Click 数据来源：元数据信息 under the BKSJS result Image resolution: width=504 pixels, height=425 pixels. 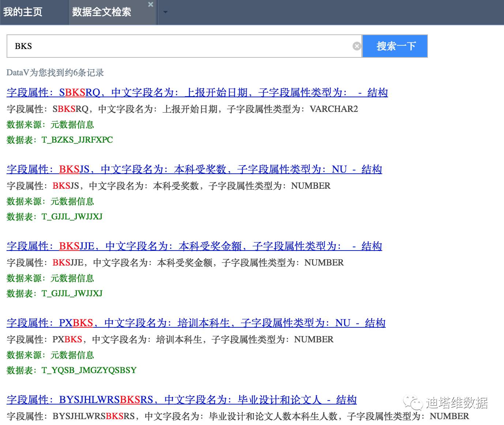coord(50,202)
